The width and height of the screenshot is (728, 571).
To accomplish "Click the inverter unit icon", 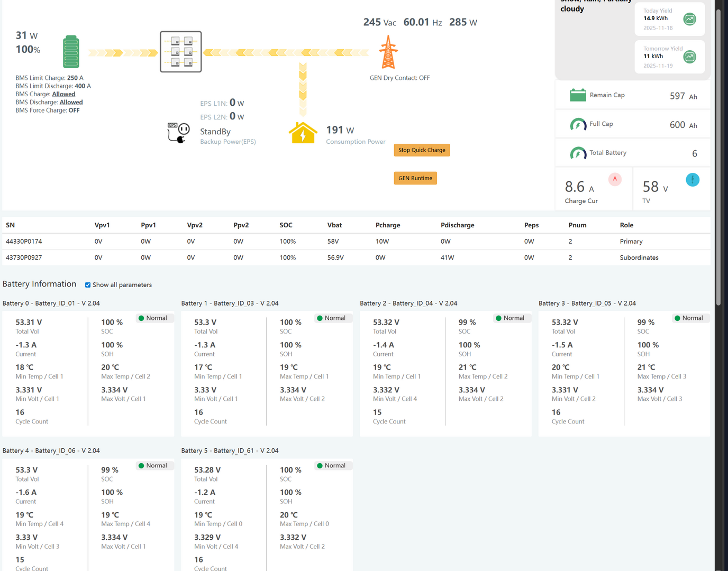I will tap(180, 52).
